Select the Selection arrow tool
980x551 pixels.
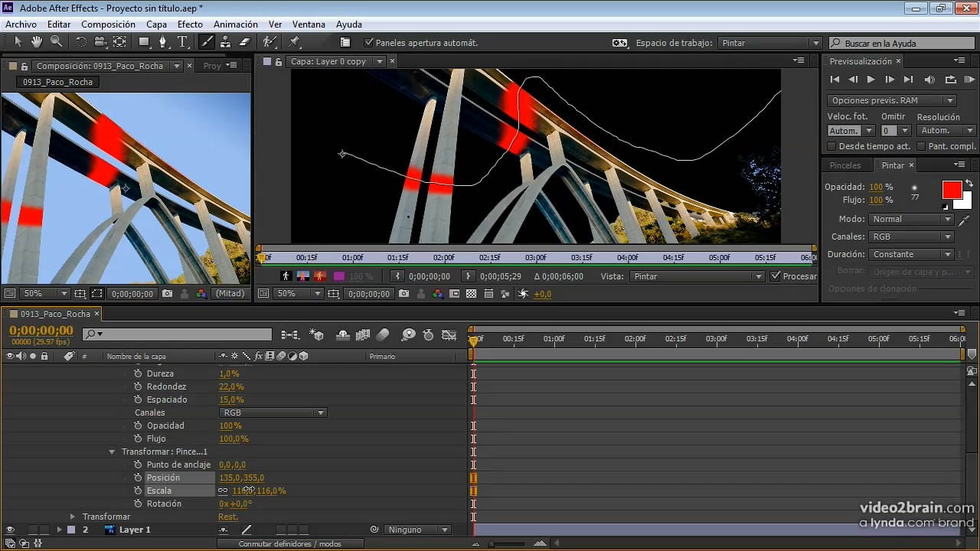pos(18,42)
